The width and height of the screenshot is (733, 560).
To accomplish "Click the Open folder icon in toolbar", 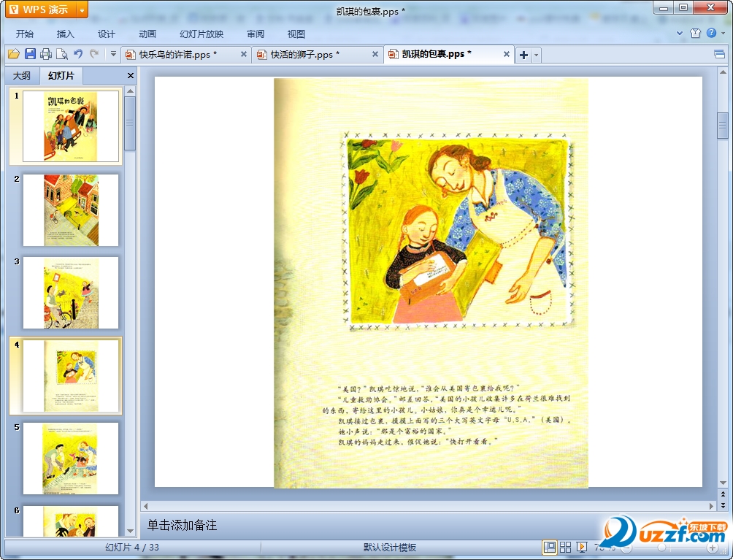I will coord(14,54).
